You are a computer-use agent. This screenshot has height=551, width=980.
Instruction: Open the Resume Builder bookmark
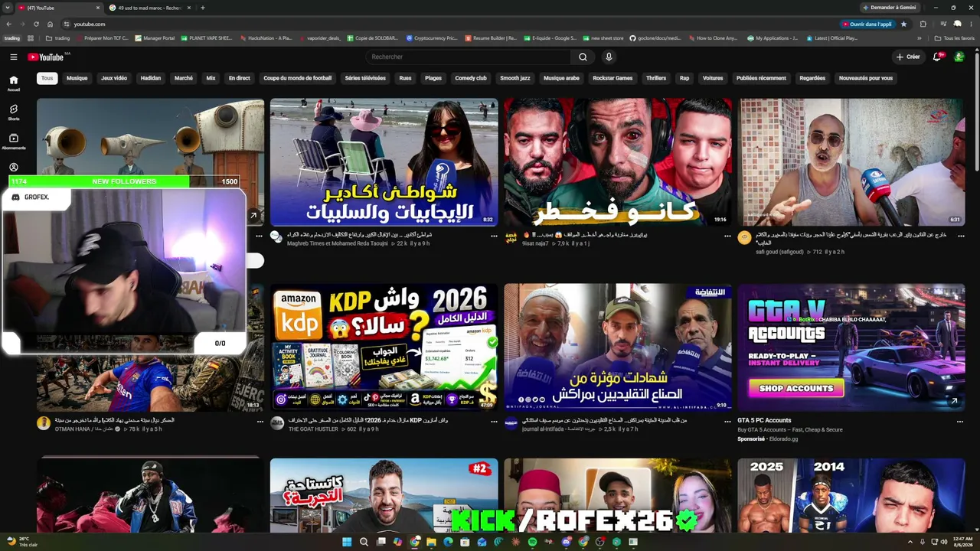coord(490,37)
